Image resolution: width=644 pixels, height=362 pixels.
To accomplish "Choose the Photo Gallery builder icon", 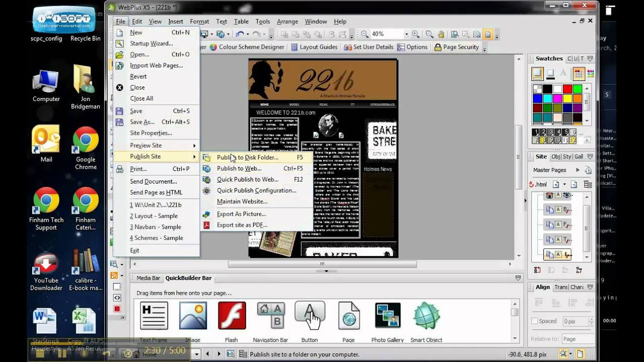I will (388, 316).
